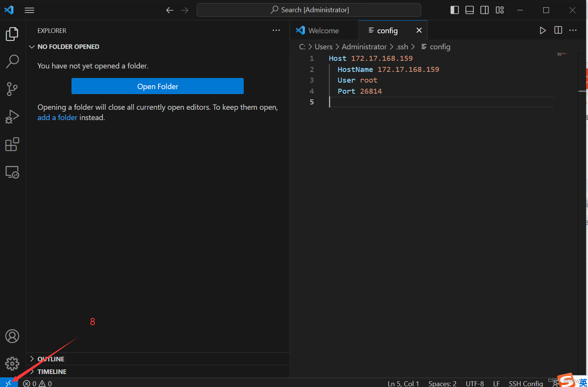Change language mode SSH Config
The image size is (588, 387).
(x=526, y=383)
